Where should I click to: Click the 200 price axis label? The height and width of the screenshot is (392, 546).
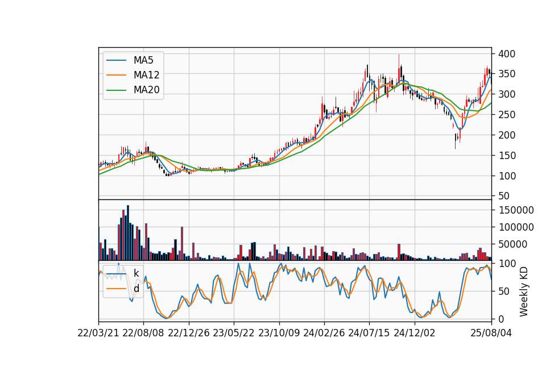click(x=507, y=135)
